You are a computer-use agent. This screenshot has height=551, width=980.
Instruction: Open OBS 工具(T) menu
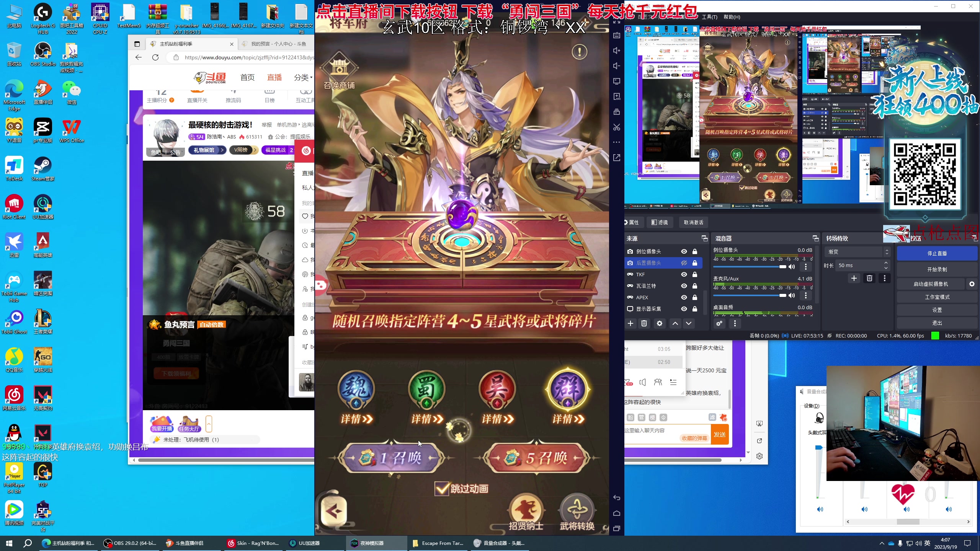(709, 17)
